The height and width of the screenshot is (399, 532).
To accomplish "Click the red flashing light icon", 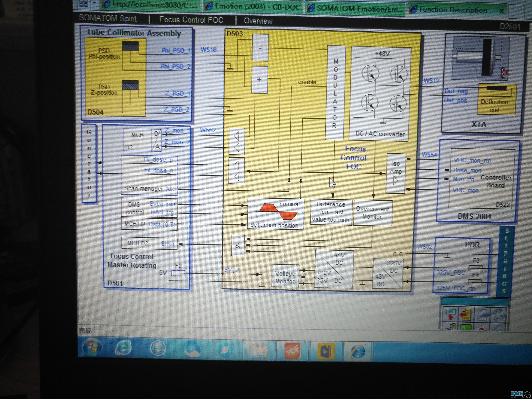I will (x=482, y=328).
